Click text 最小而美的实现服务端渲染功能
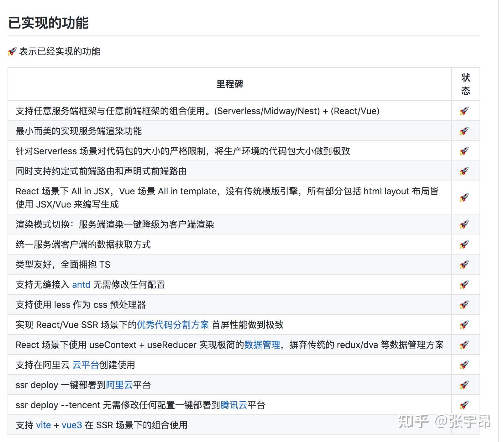Image resolution: width=504 pixels, height=442 pixels. 79,131
